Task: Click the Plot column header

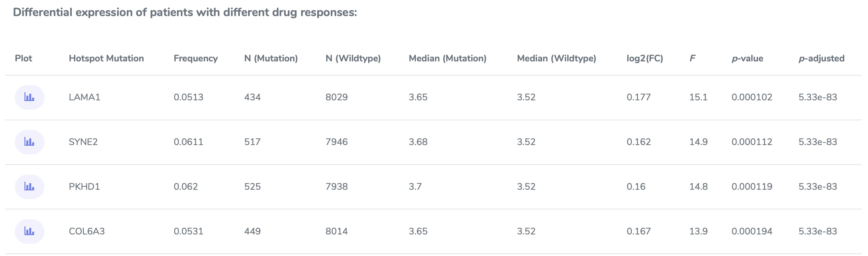Action: [23, 58]
